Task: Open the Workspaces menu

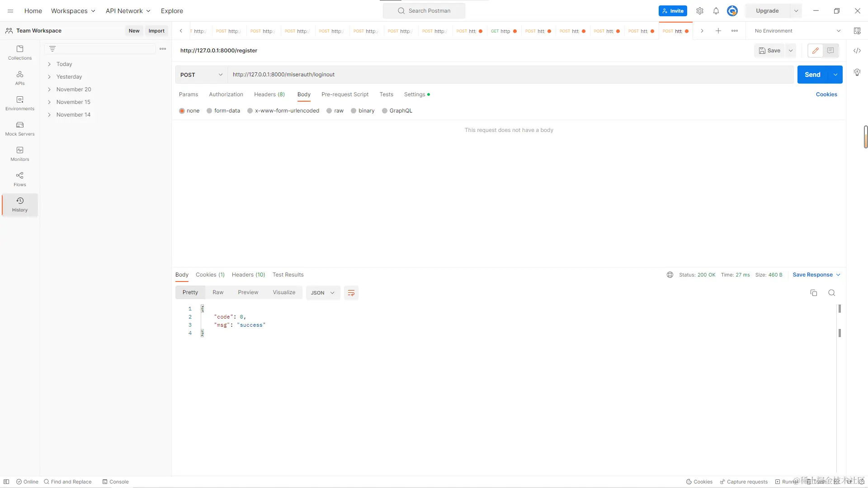Action: tap(73, 11)
